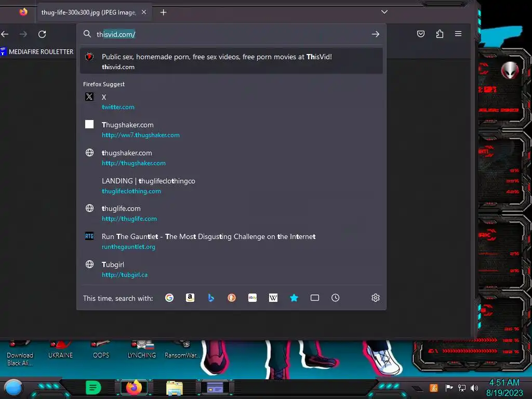Search this time with Amazon icon

click(190, 298)
